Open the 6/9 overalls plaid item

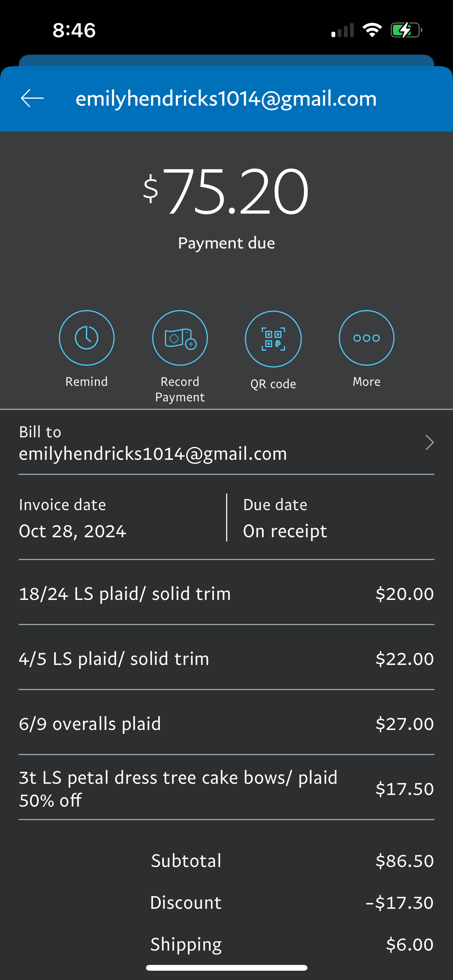click(x=226, y=723)
